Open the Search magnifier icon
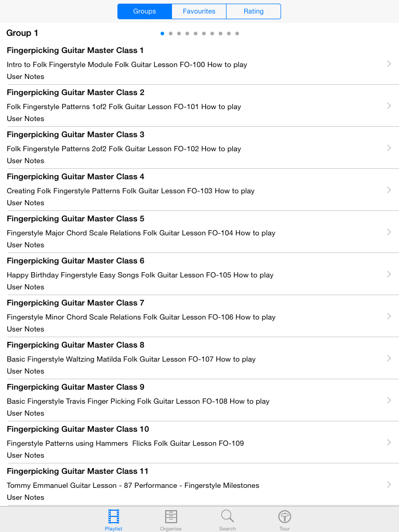The width and height of the screenshot is (399, 532). pos(228,517)
